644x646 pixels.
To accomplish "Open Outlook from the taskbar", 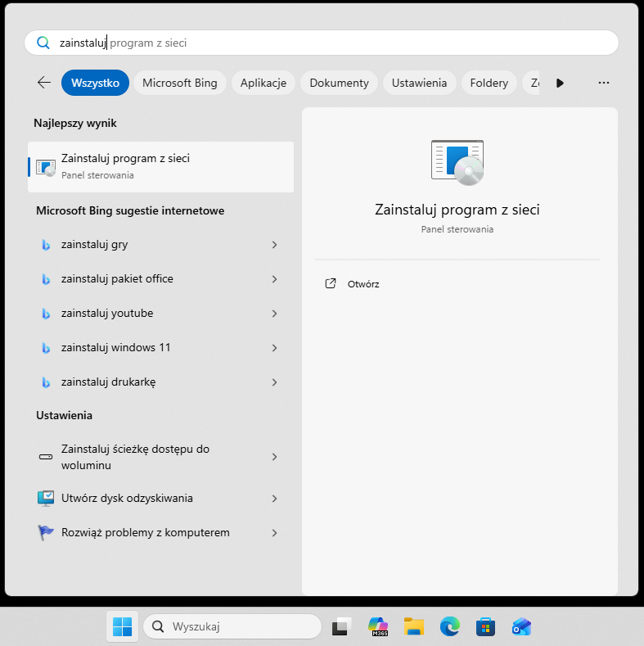I will click(x=521, y=627).
